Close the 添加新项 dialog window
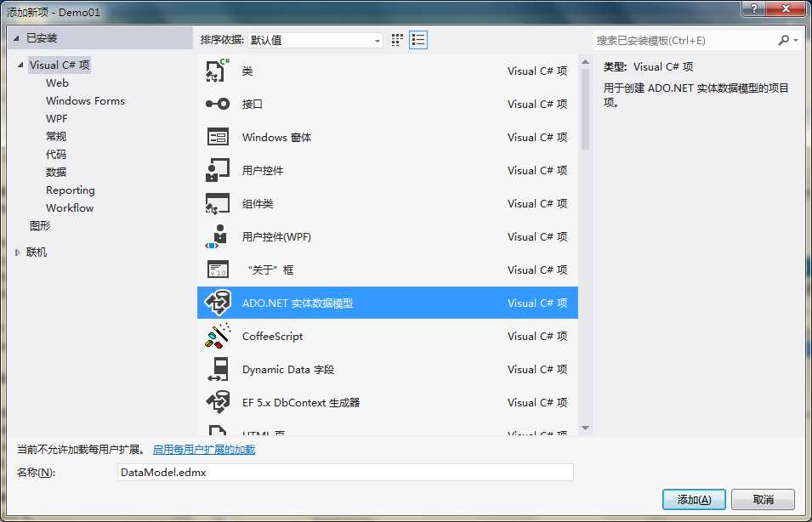 pos(786,8)
